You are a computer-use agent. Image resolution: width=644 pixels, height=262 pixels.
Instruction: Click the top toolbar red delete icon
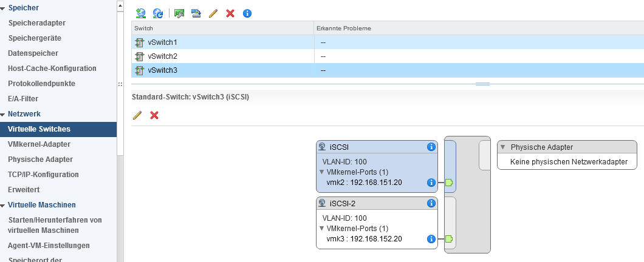[230, 13]
